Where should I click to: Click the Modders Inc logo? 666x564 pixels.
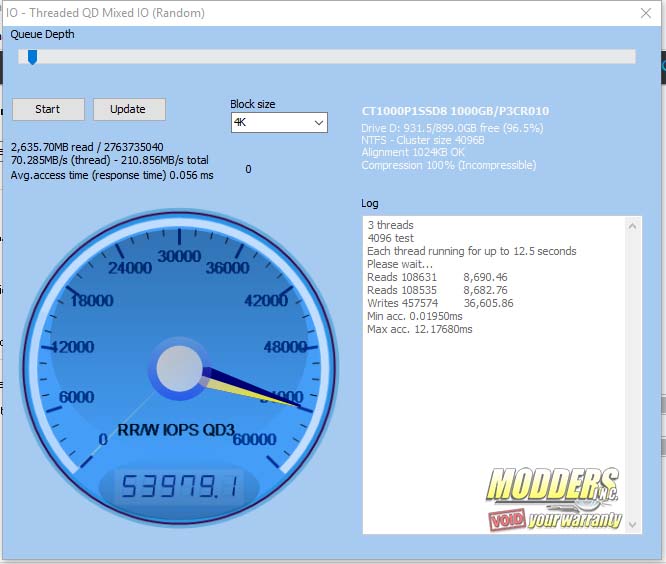point(553,487)
